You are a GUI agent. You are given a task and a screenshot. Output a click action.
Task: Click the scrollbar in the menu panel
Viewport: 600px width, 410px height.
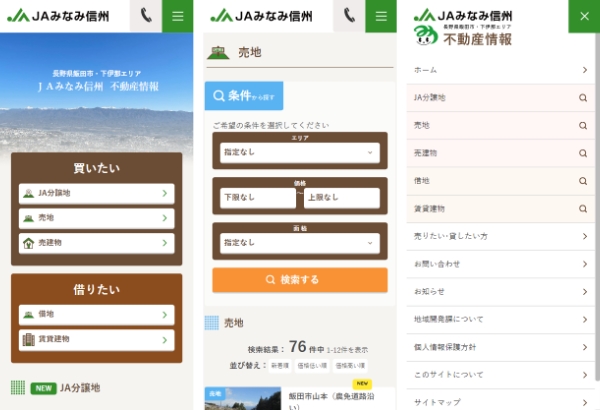click(598, 207)
